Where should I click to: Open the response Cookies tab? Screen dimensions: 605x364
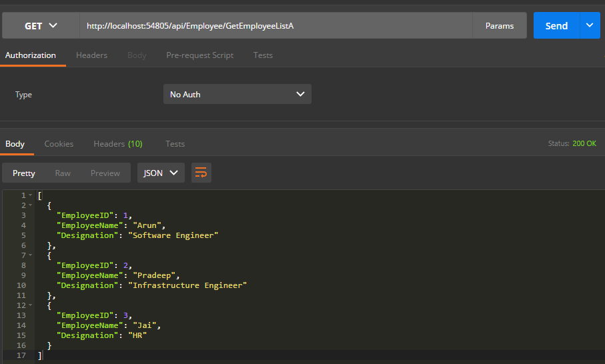[x=59, y=144]
